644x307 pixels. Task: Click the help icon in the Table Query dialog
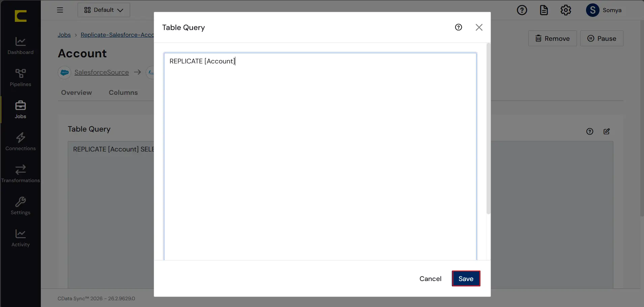(459, 27)
